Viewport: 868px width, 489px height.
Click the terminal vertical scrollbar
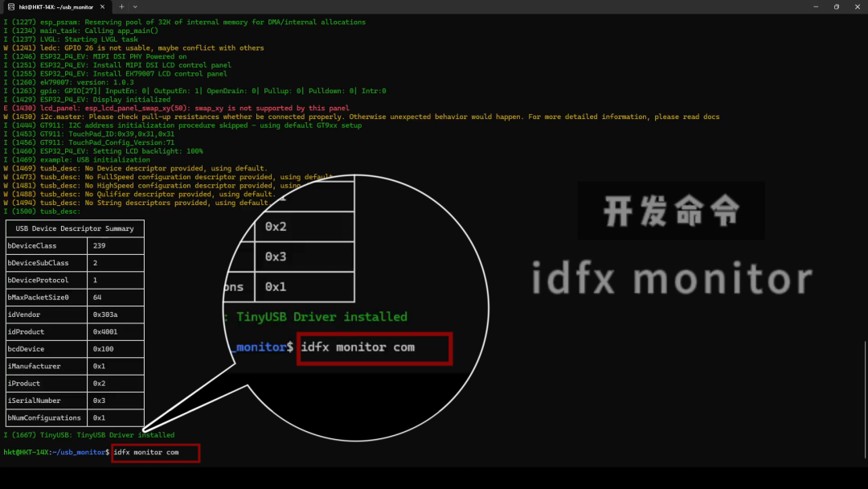[865, 400]
